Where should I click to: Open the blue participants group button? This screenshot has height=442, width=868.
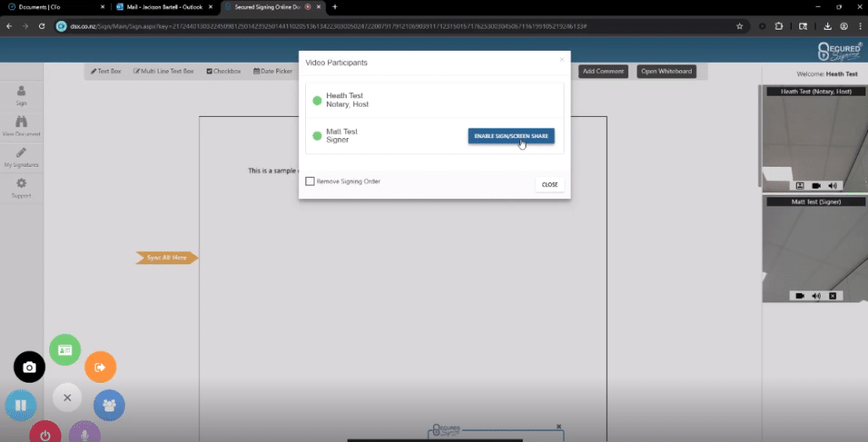coord(108,405)
